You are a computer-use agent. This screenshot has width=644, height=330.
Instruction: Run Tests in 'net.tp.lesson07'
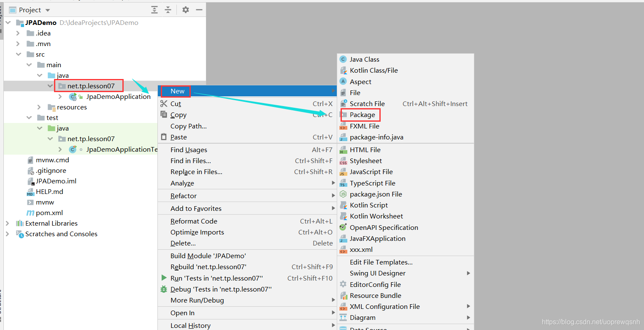(247, 278)
